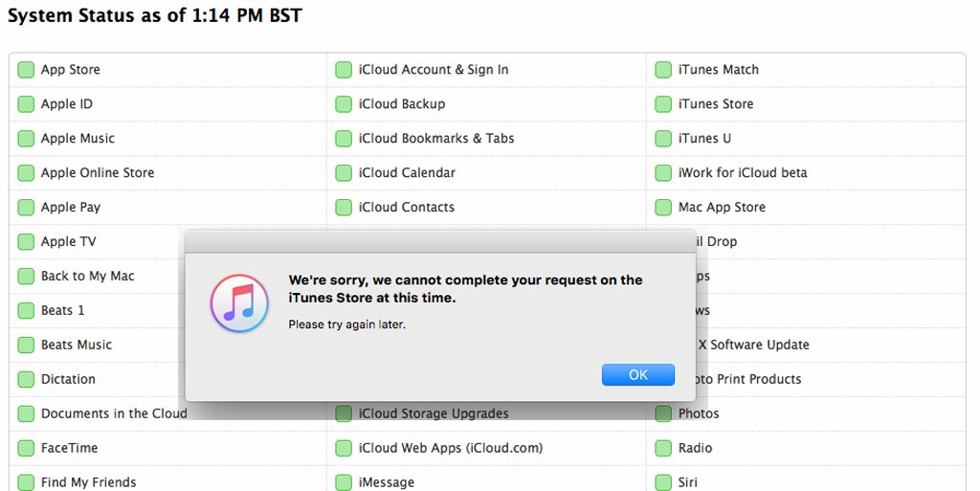Select the green icon for iCloud Backup
The width and height of the screenshot is (980, 491).
[344, 104]
